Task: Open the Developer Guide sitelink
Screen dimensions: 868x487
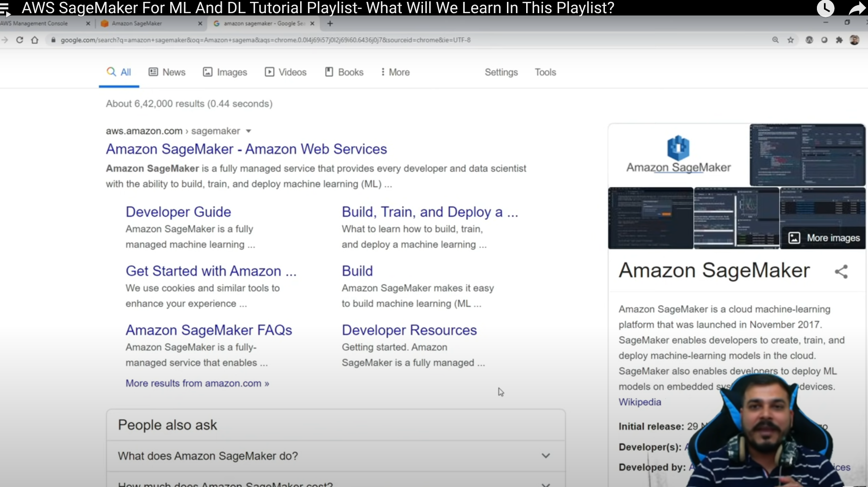Action: tap(178, 212)
